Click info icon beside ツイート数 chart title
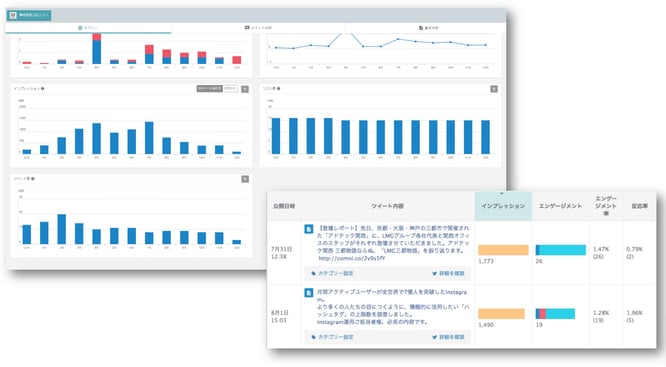Screen dimensions: 666x367 point(33,178)
